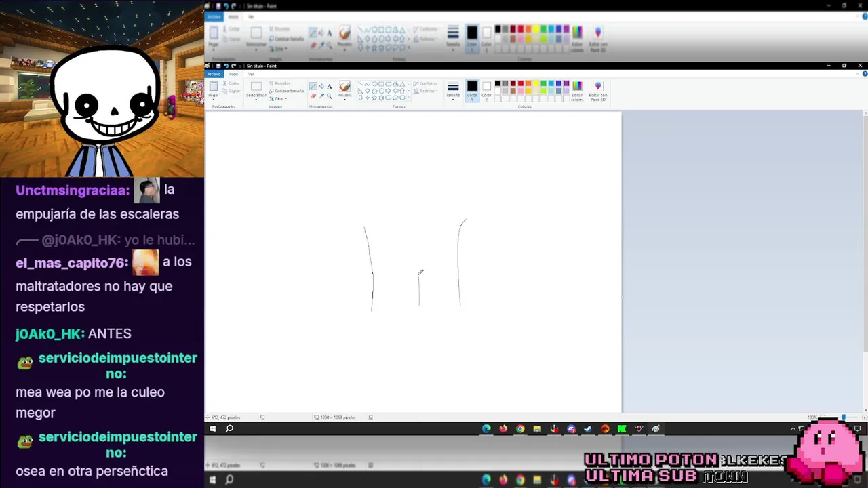Expand the Pegar dropdown arrow in front Paint
The height and width of the screenshot is (488, 868).
[x=214, y=98]
